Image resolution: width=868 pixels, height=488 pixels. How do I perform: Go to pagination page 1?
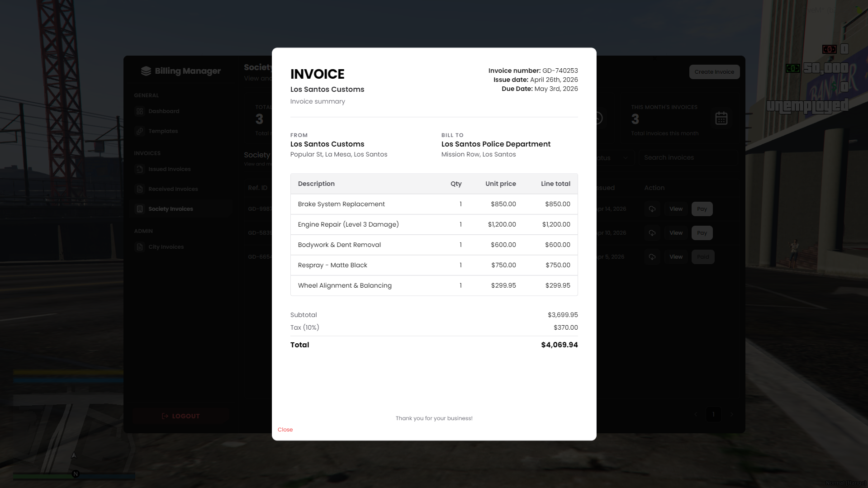[713, 414]
